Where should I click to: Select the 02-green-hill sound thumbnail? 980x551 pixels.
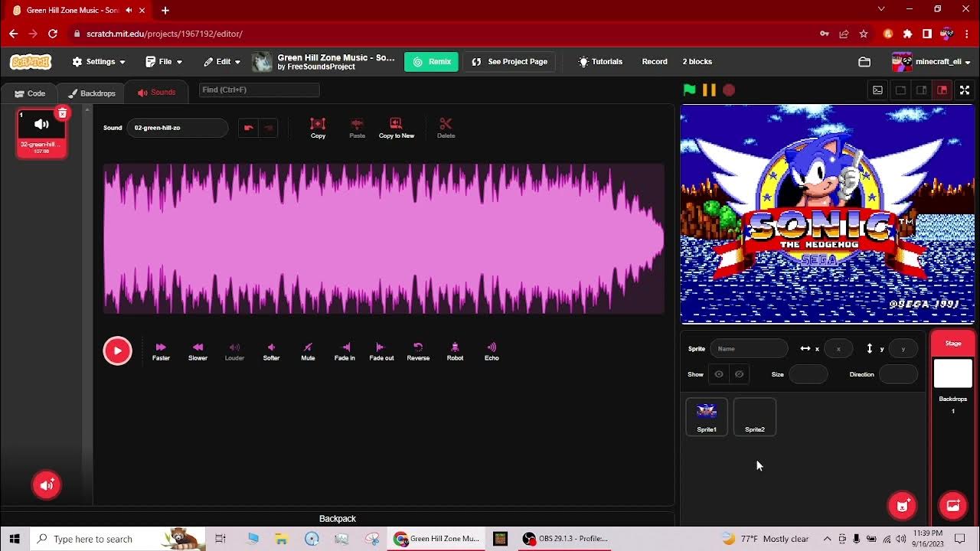pos(41,133)
